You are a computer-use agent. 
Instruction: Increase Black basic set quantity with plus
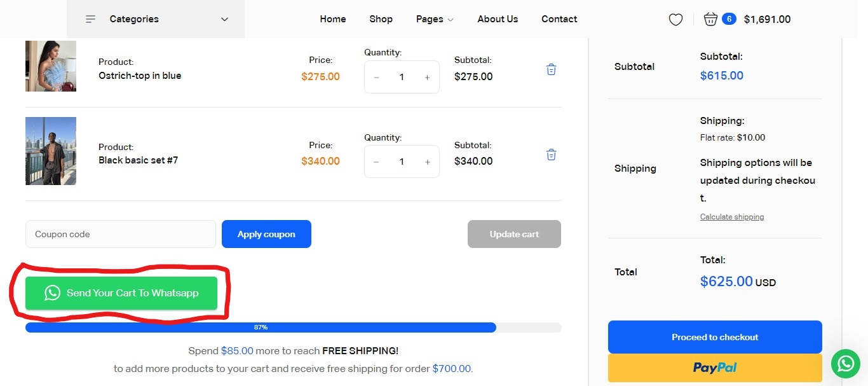pyautogui.click(x=427, y=162)
